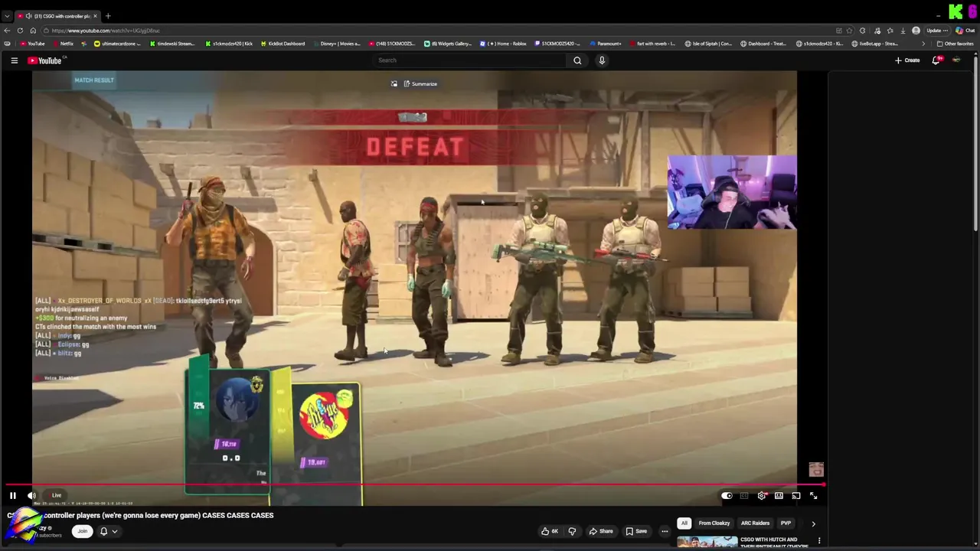Show next filter chips arrow
This screenshot has width=980, height=551.
tap(813, 523)
